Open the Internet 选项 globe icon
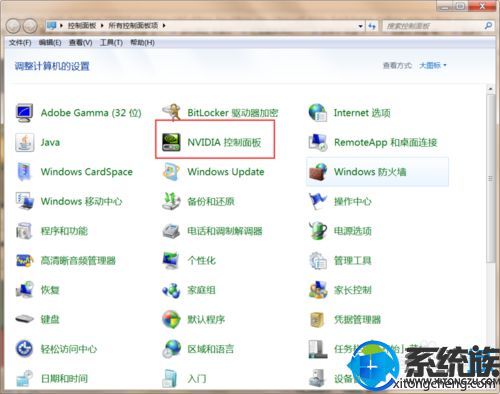 tap(318, 113)
